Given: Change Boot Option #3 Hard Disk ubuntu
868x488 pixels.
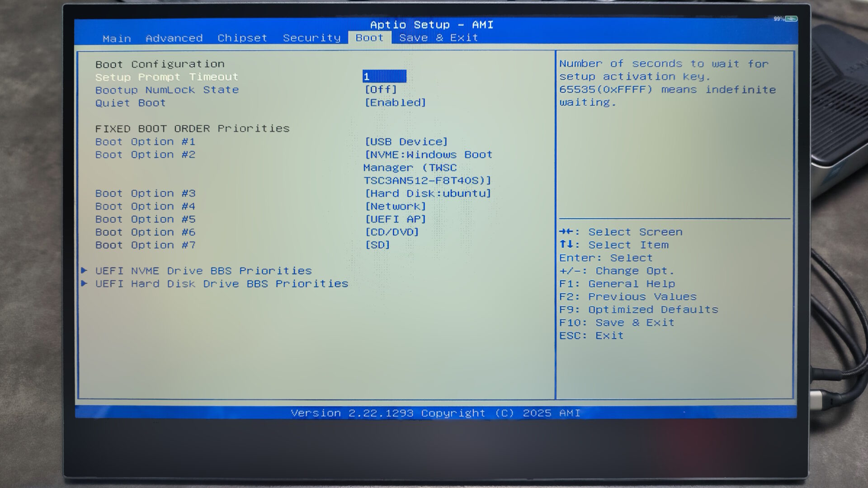Looking at the screenshot, I should click(x=427, y=193).
